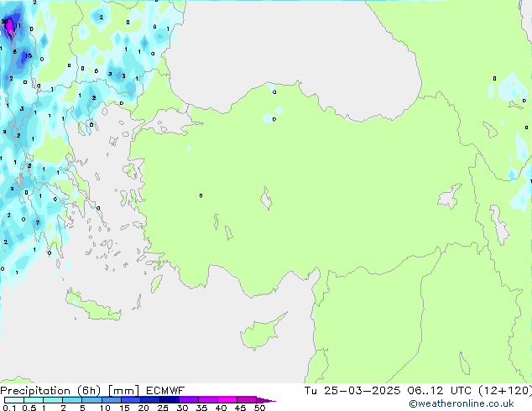Select the 5–10 mm legend color box
Screen dimensions: 532x411
pyautogui.click(x=91, y=400)
